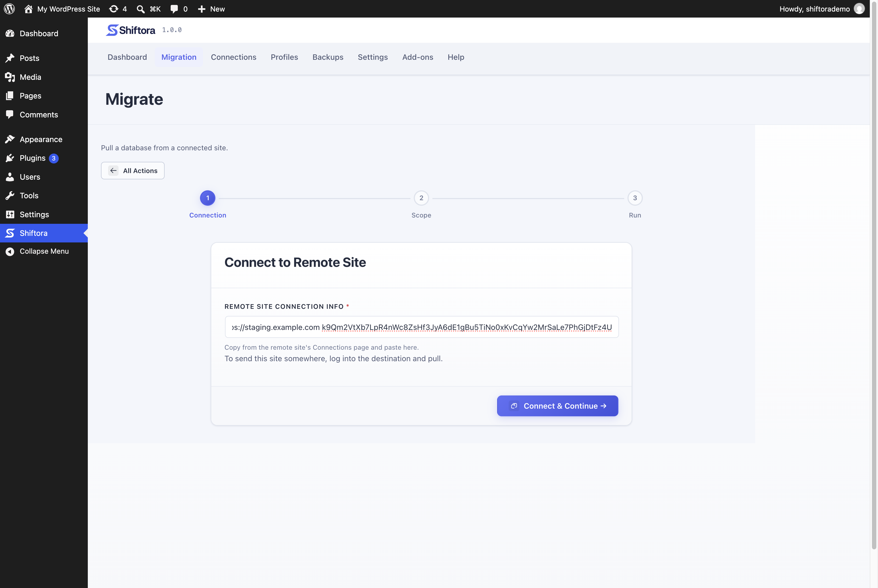Image resolution: width=878 pixels, height=588 pixels.
Task: Click the Shiftora logo in plugin header
Action: click(x=131, y=30)
